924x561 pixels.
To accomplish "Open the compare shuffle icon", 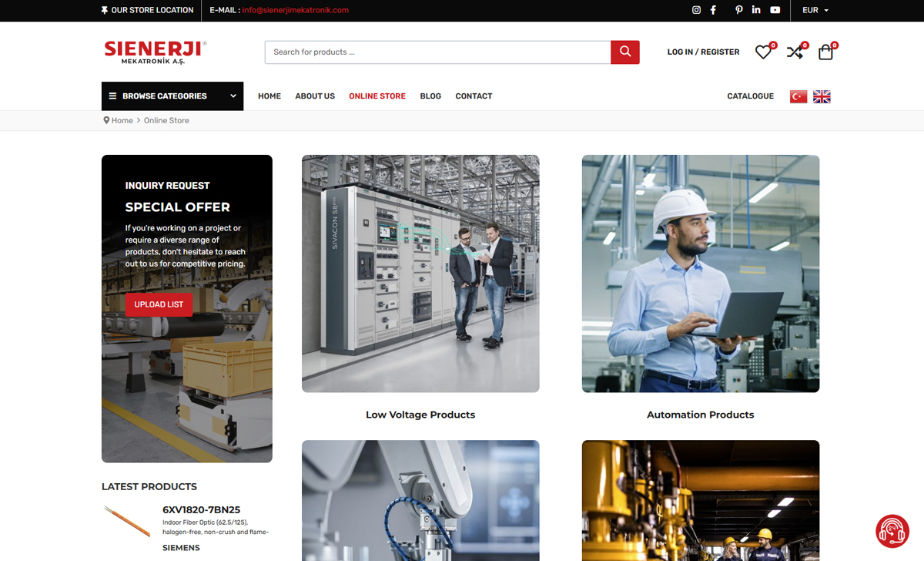I will (795, 52).
